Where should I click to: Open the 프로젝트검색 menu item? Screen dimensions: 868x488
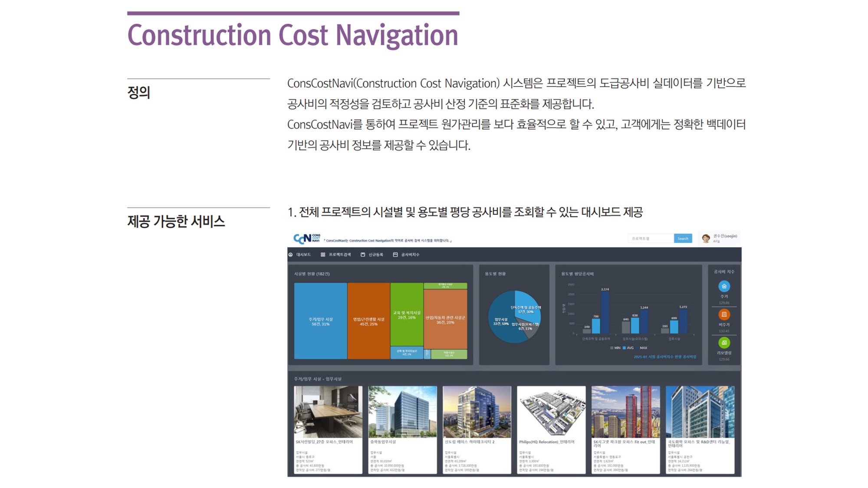click(x=340, y=255)
